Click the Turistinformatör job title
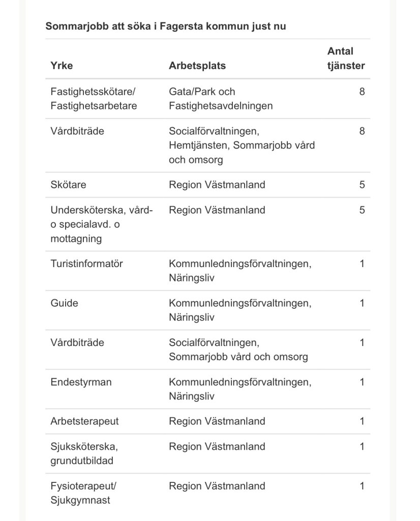 [x=86, y=264]
